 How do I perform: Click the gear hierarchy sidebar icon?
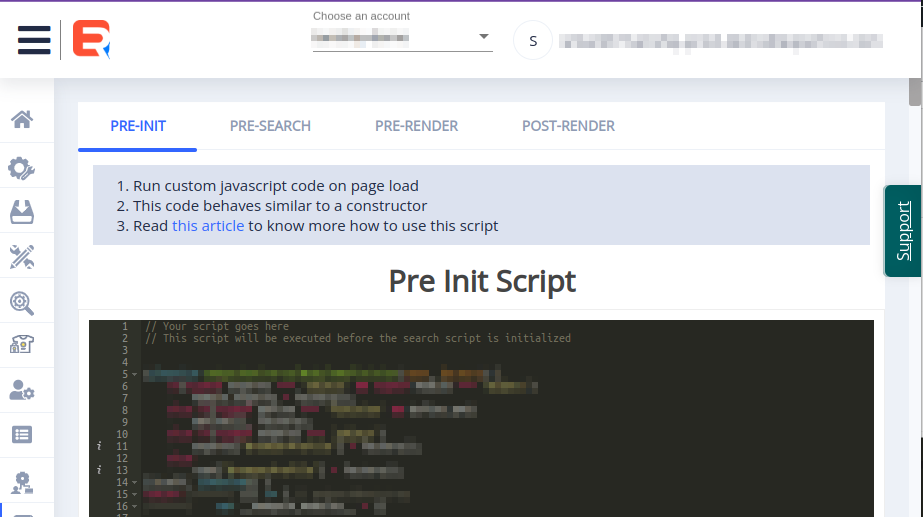(x=22, y=480)
